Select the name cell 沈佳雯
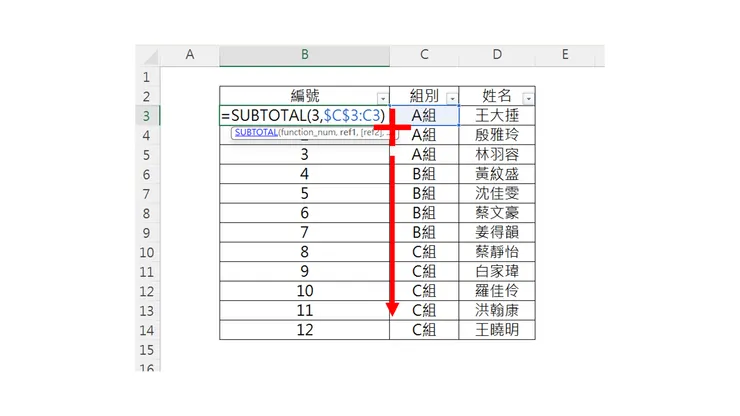Image resolution: width=740 pixels, height=416 pixels. pyautogui.click(x=497, y=194)
